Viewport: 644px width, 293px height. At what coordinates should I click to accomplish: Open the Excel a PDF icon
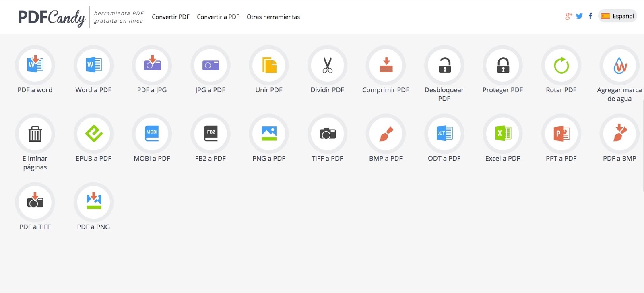[x=503, y=134]
